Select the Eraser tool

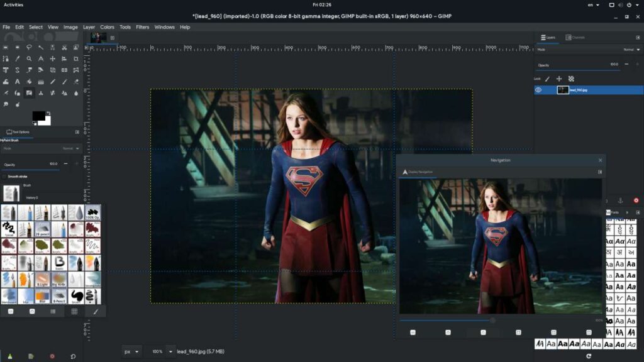point(76,82)
